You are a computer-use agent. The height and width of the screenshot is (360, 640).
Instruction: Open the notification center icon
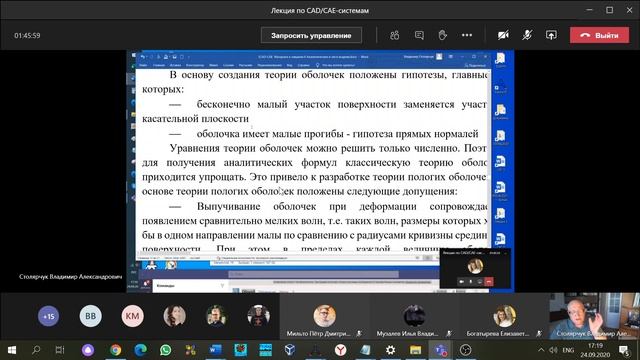pyautogui.click(x=624, y=350)
